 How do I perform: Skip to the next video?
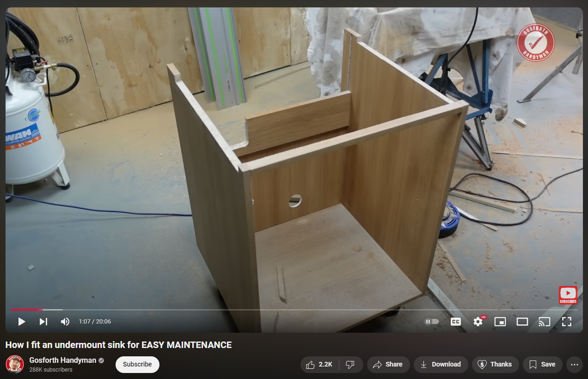coord(43,322)
